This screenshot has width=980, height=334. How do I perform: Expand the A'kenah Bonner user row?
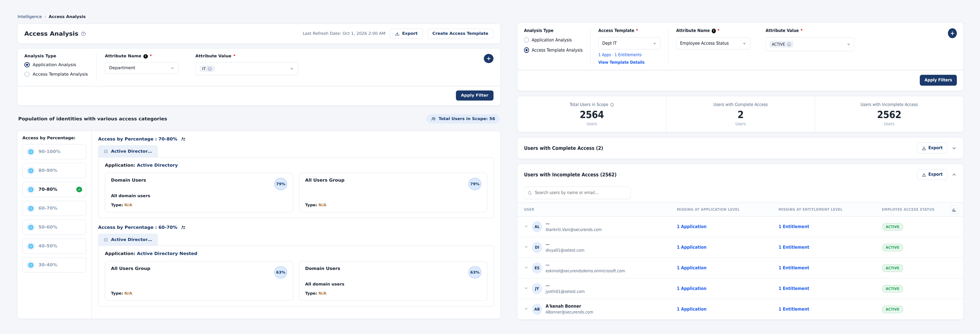pos(526,309)
